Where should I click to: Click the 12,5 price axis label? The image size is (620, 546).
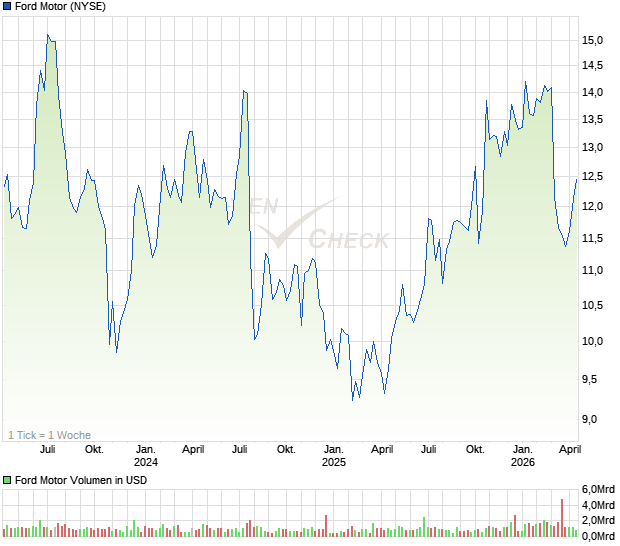pos(592,176)
